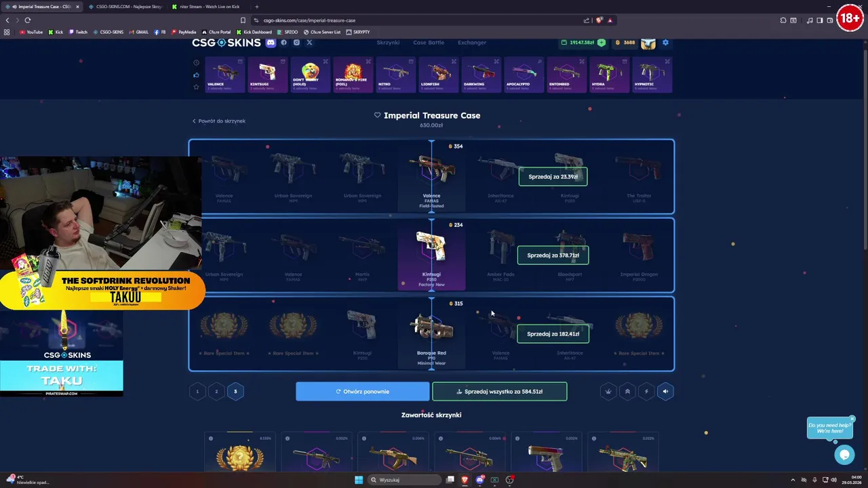Viewport: 868px width, 488px height.
Task: Open the Discord icon beside the CSGO-SKINS logo
Action: pyautogui.click(x=271, y=43)
